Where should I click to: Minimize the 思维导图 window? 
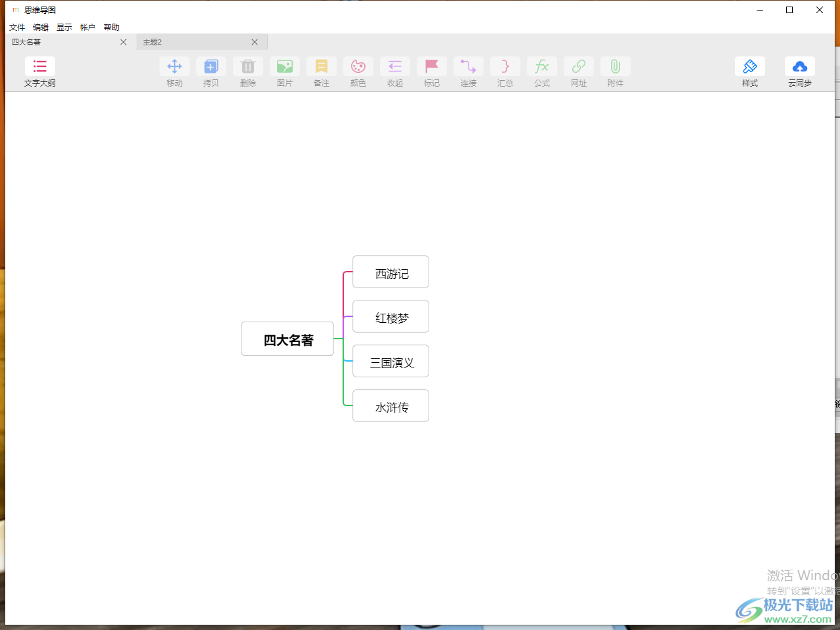pyautogui.click(x=760, y=10)
